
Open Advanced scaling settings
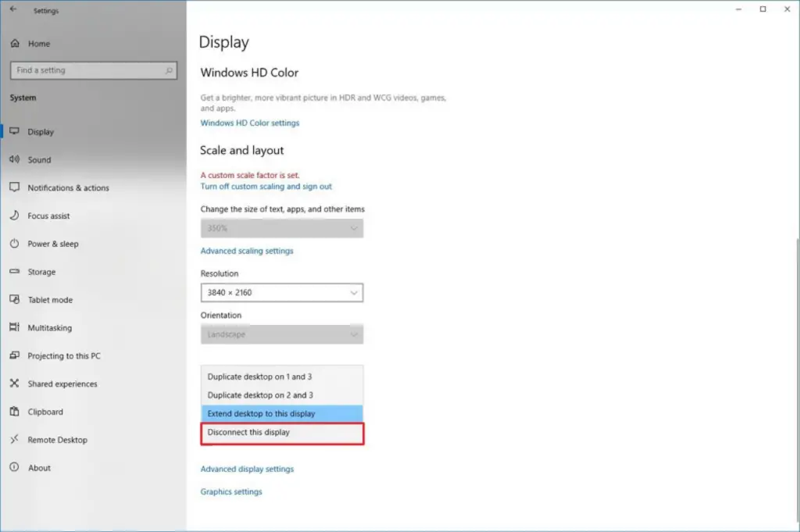246,251
